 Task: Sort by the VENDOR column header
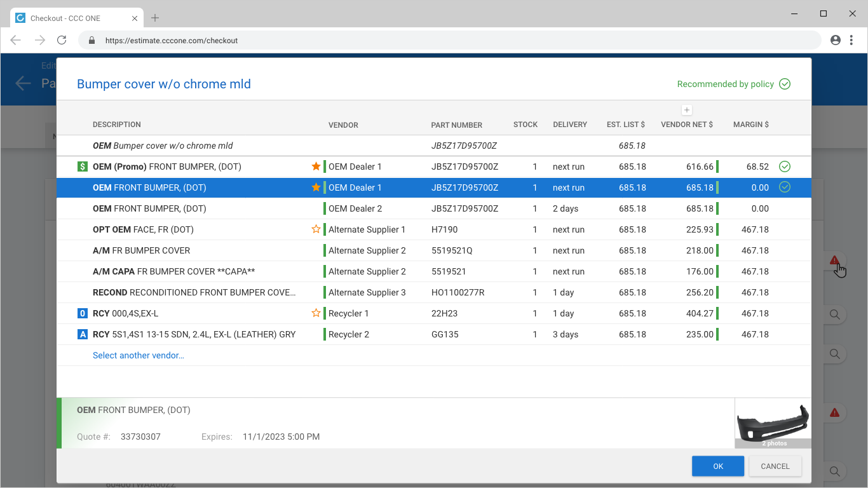pyautogui.click(x=343, y=125)
